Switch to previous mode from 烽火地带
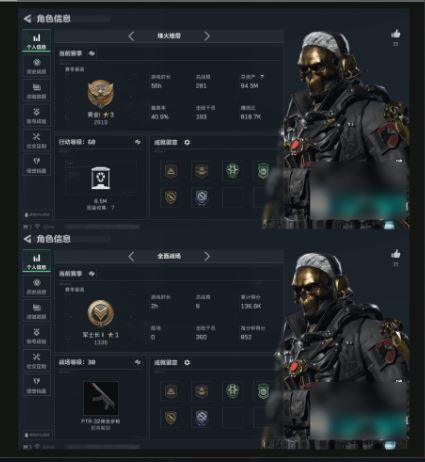This screenshot has width=425, height=462. [x=131, y=36]
